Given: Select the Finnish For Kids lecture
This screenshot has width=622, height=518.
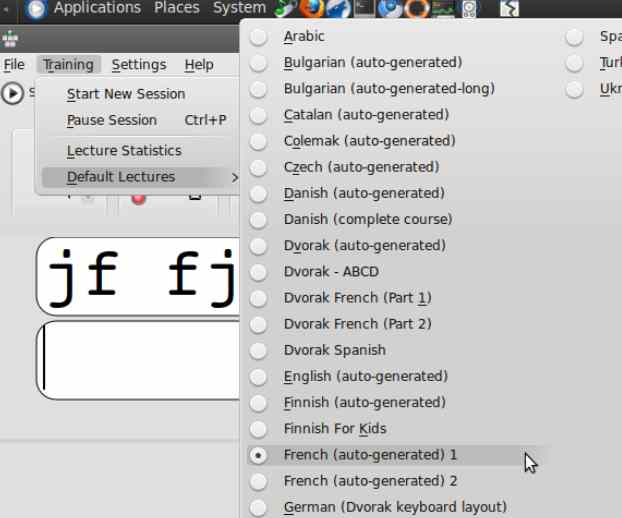Looking at the screenshot, I should tap(397, 429).
